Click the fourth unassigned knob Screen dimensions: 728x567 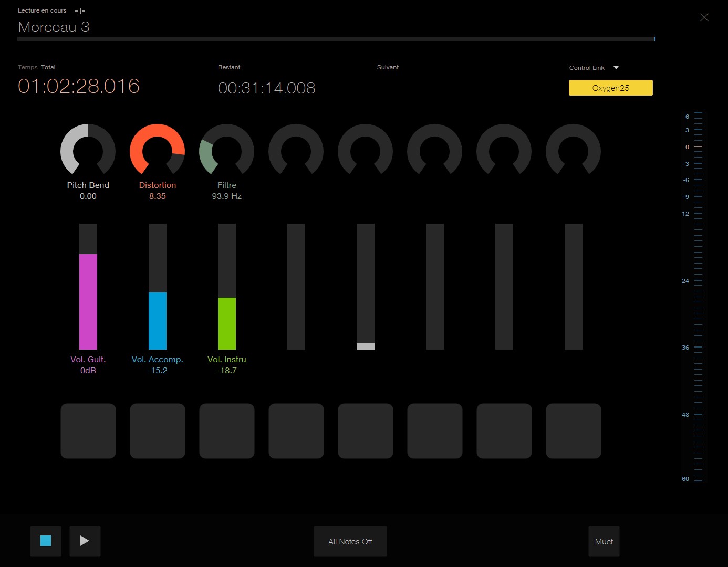296,150
